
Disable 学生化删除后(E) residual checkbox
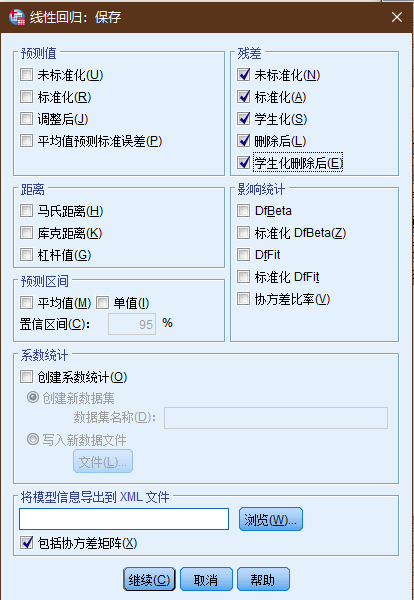pyautogui.click(x=243, y=163)
